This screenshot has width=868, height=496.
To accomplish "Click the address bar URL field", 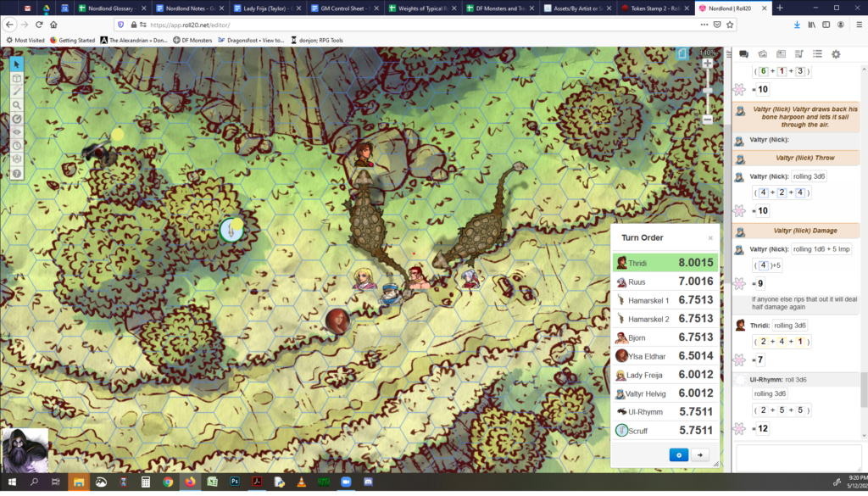I will tap(409, 25).
